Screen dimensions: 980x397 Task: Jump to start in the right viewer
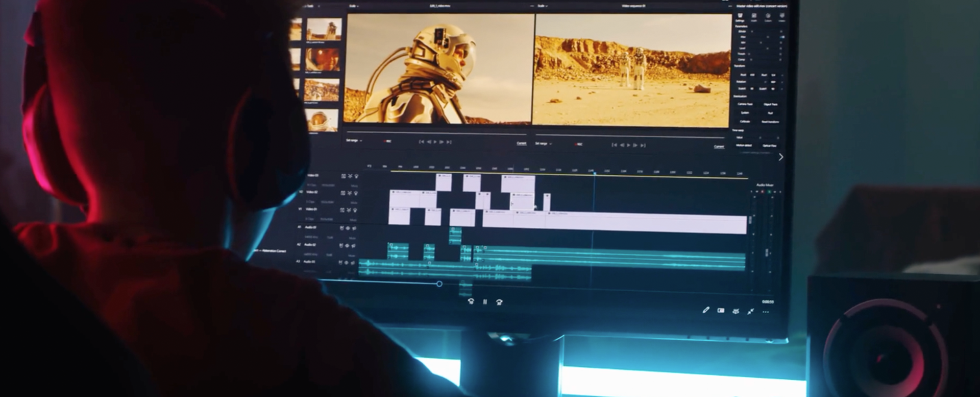[x=614, y=145]
